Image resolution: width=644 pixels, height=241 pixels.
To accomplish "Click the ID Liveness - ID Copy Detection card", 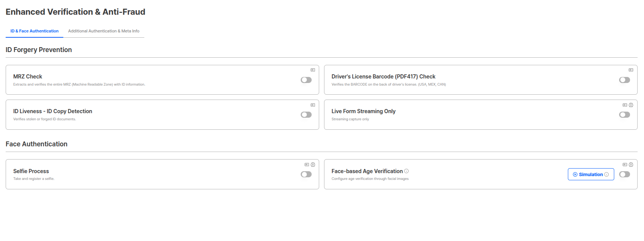I will tap(162, 115).
